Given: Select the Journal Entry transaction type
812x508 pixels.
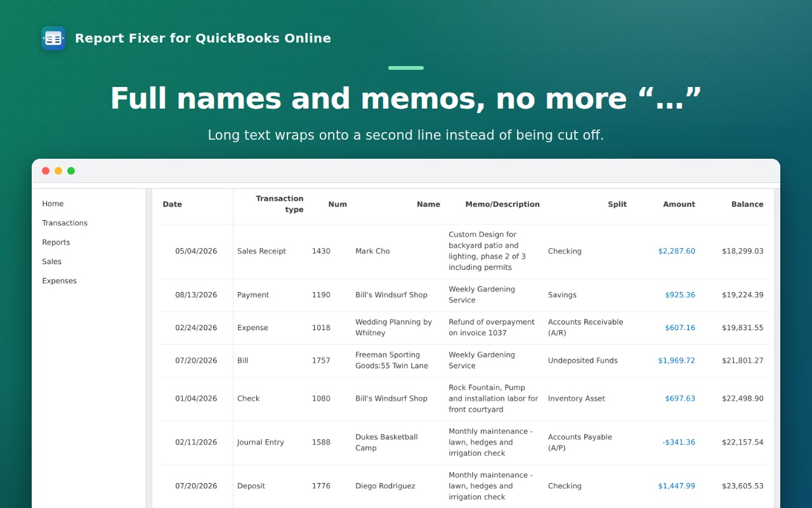Looking at the screenshot, I should 260,443.
